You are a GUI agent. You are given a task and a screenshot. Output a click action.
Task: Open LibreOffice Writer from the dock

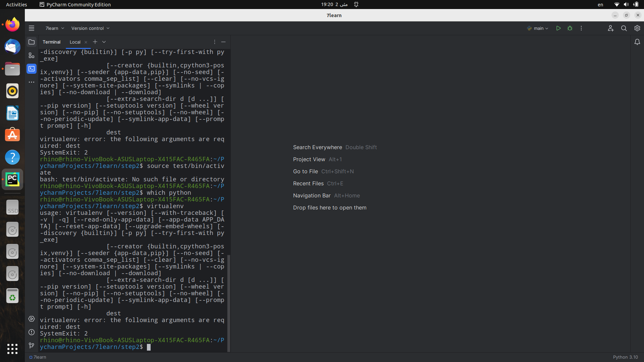pos(12,113)
